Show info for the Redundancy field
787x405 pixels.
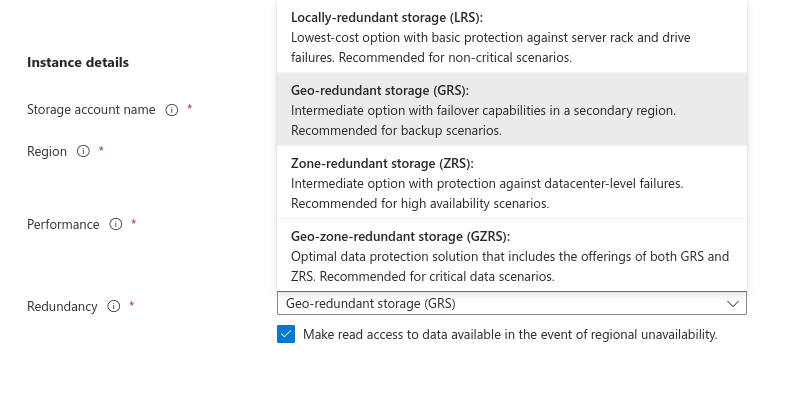[113, 307]
